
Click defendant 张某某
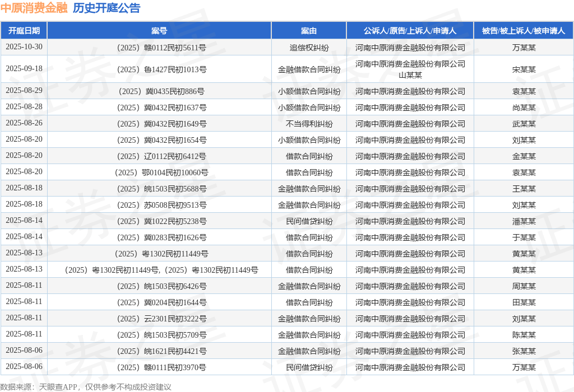click(524, 351)
